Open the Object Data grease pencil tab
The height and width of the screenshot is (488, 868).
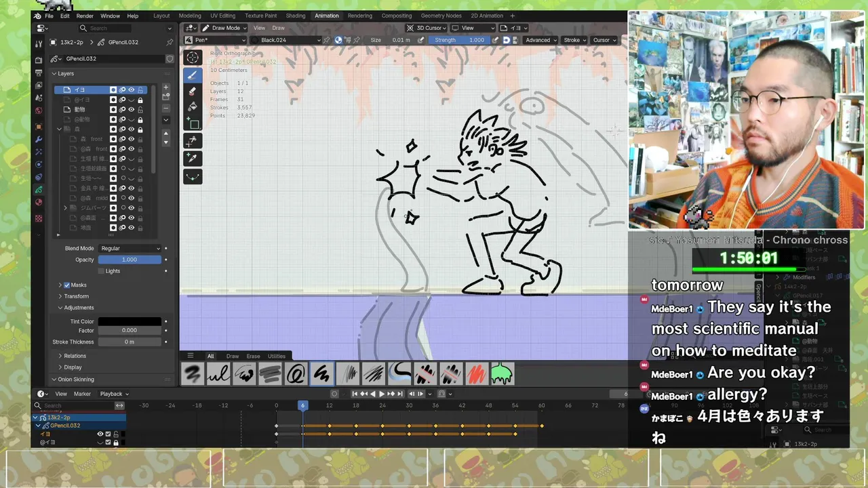coord(39,190)
